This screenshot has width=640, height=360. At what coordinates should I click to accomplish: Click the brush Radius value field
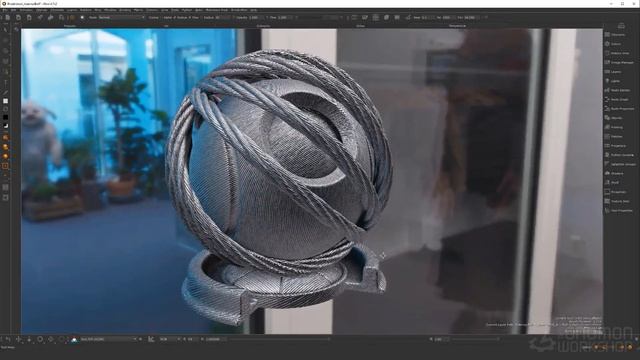point(223,18)
